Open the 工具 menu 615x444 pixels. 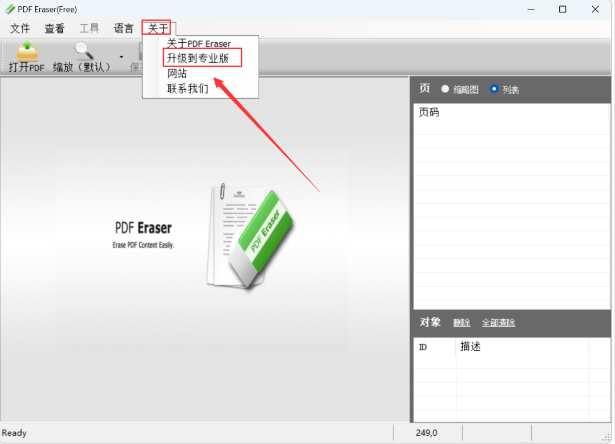tap(89, 28)
